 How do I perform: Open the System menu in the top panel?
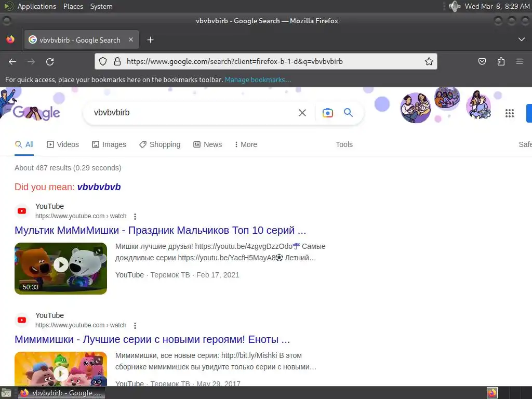tap(101, 6)
